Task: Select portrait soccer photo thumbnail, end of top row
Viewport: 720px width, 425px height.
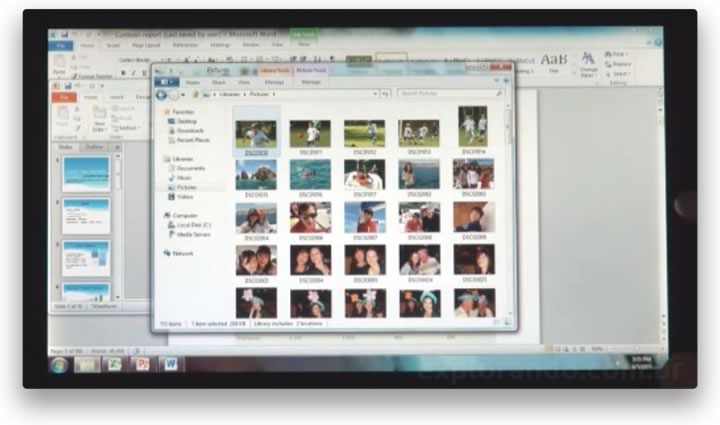Action: [x=473, y=127]
